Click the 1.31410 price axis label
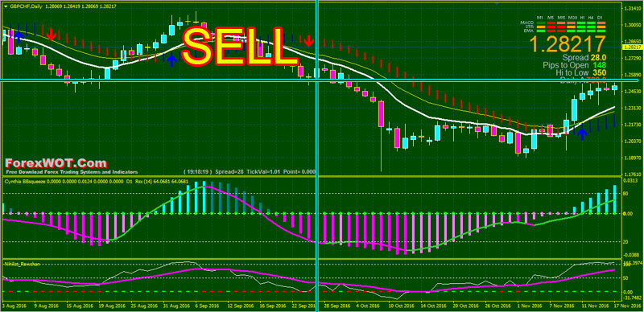 (x=633, y=8)
